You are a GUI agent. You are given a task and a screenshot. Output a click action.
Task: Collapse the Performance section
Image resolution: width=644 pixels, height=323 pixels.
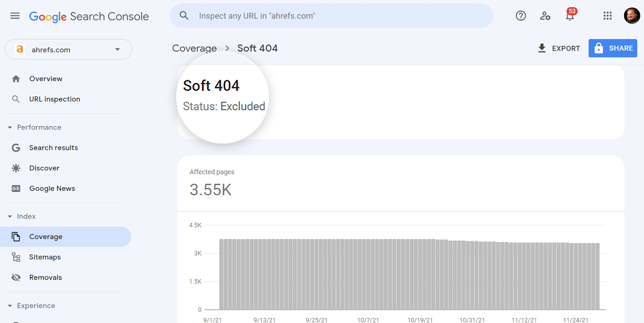click(9, 127)
